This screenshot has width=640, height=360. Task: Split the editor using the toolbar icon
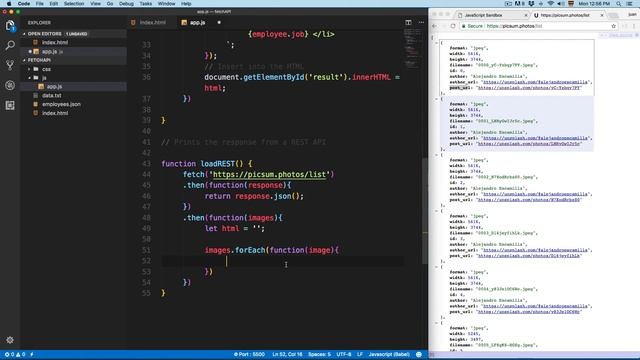408,22
